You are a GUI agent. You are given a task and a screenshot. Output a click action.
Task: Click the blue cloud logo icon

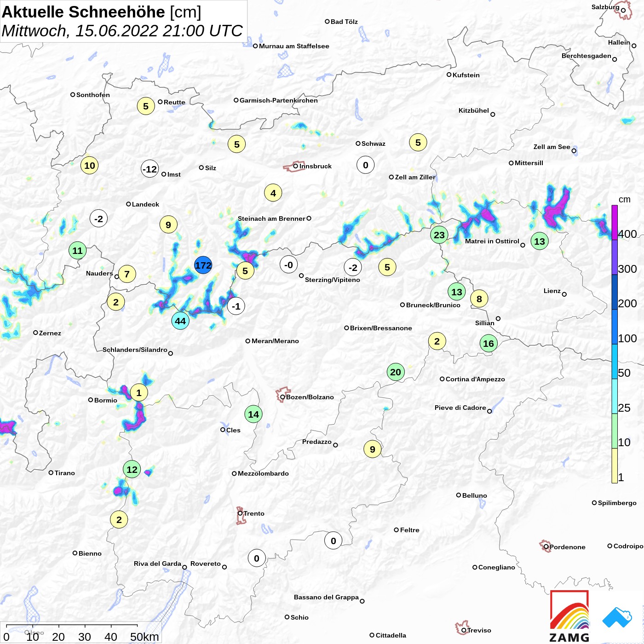coord(618,618)
